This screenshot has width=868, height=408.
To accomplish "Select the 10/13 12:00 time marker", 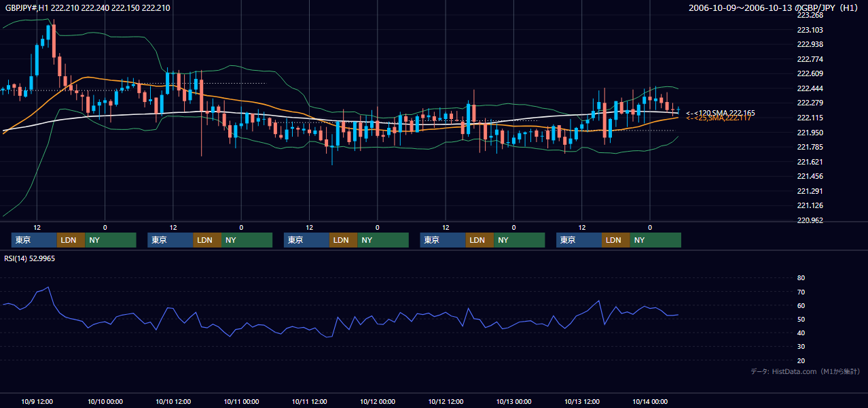I will click(x=582, y=401).
